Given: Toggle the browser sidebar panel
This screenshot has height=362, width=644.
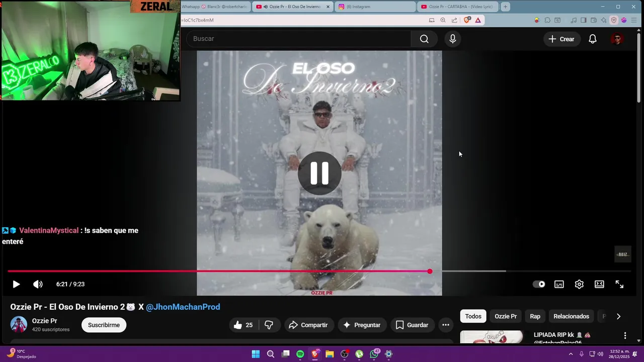Looking at the screenshot, I should click(x=584, y=20).
